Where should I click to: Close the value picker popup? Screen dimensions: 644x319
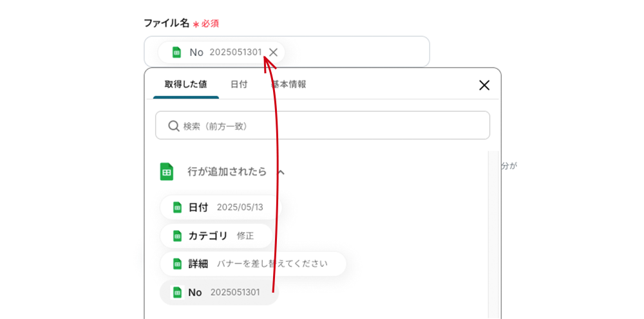[484, 85]
